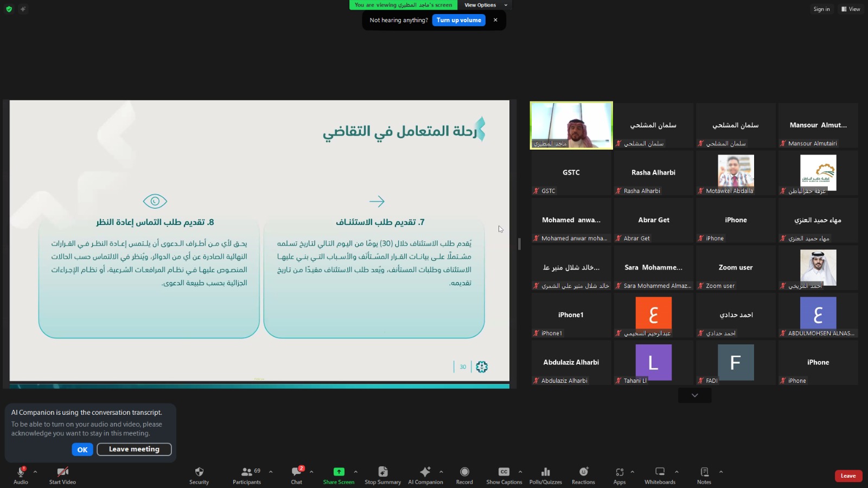Expand audio settings arrow next to Audio
The image size is (868, 488).
point(35,472)
